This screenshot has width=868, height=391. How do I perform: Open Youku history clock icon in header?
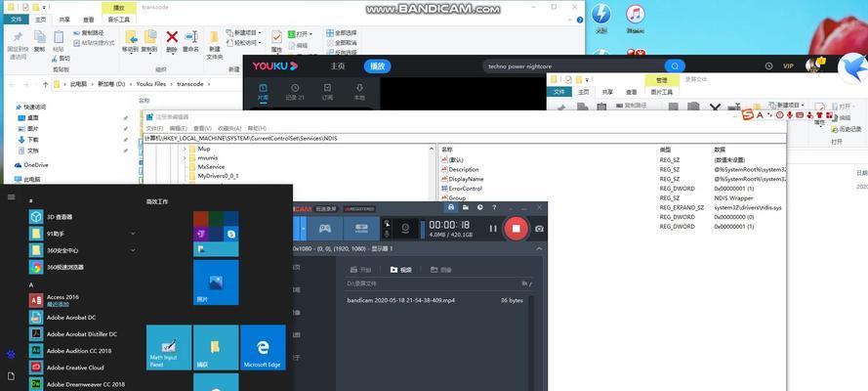click(768, 65)
